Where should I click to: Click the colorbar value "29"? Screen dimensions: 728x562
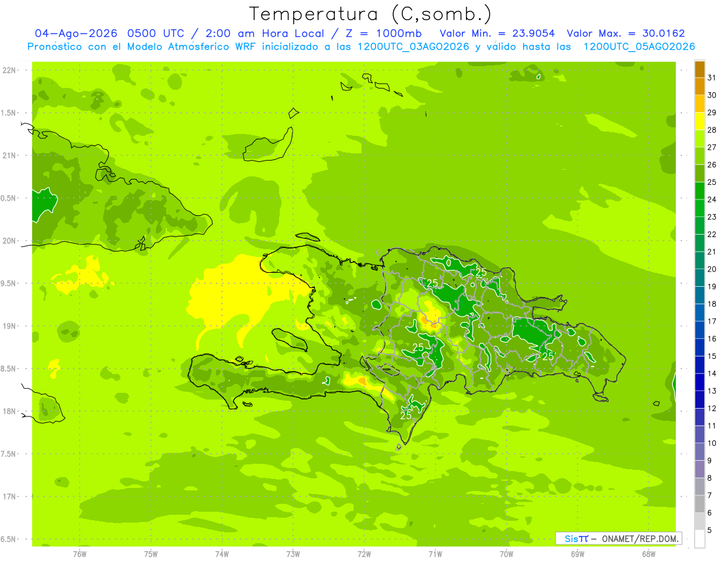point(712,113)
